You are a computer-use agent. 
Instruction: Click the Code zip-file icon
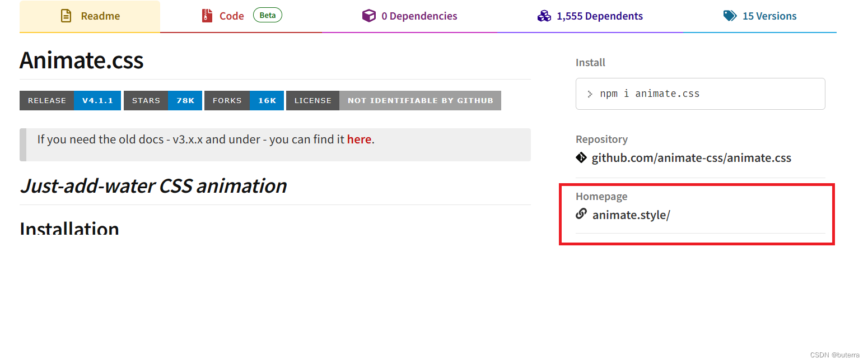point(207,16)
